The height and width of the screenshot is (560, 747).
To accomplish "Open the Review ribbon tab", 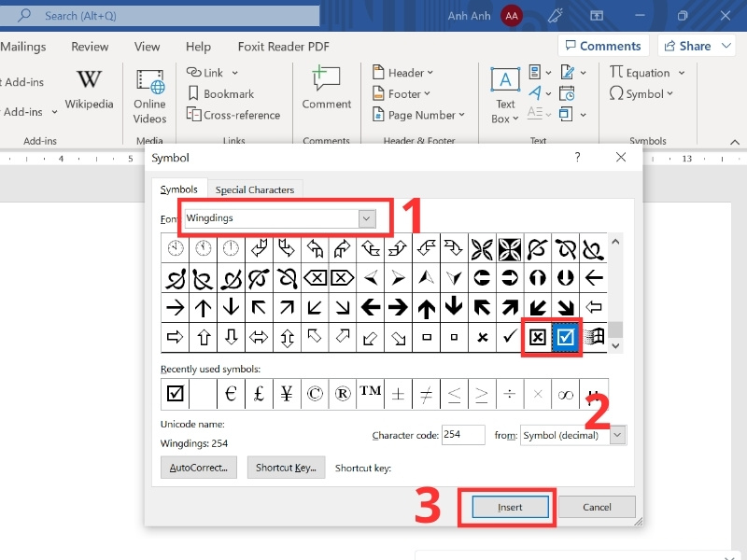I will click(90, 46).
